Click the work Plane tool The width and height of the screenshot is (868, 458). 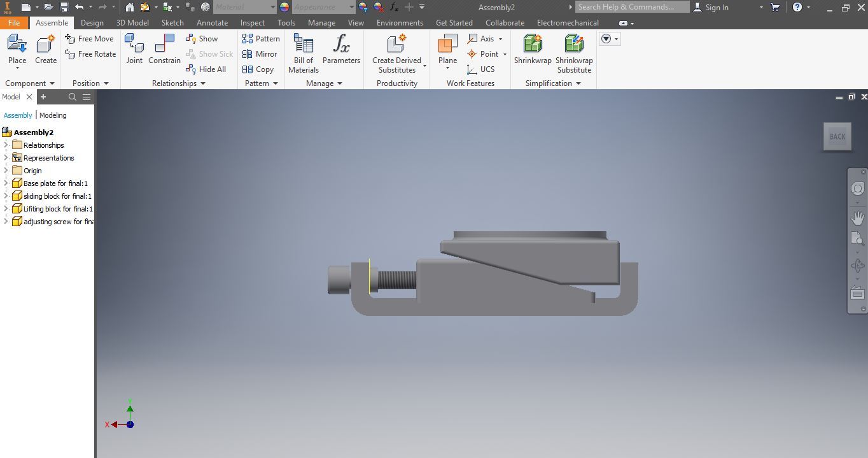447,49
